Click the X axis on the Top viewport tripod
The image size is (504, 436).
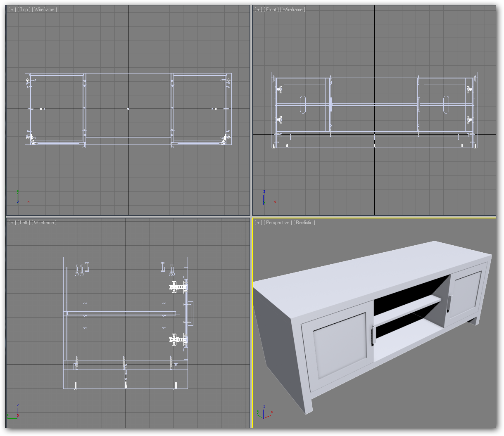coord(29,202)
